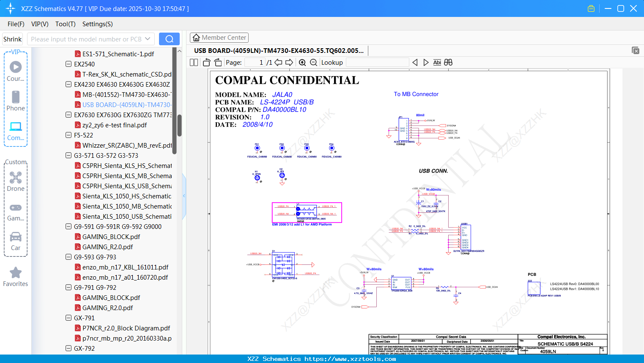Collapse the EX2540 folder
This screenshot has width=644, height=363.
click(69, 64)
